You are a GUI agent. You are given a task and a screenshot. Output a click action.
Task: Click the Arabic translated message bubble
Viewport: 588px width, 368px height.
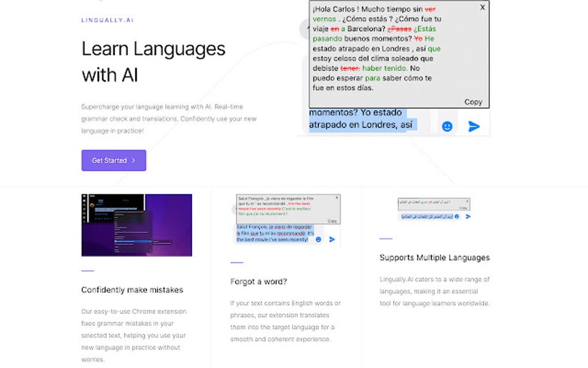(429, 217)
